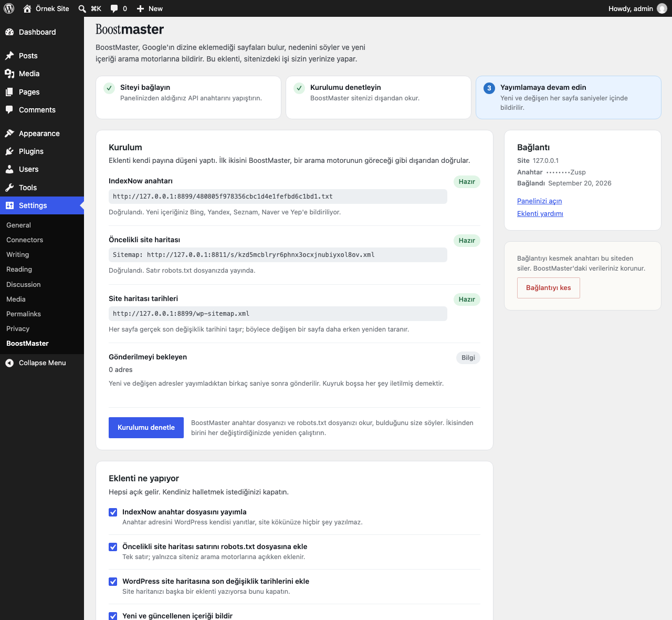This screenshot has width=672, height=620.
Task: Click the Tools wrench icon
Action: click(9, 188)
